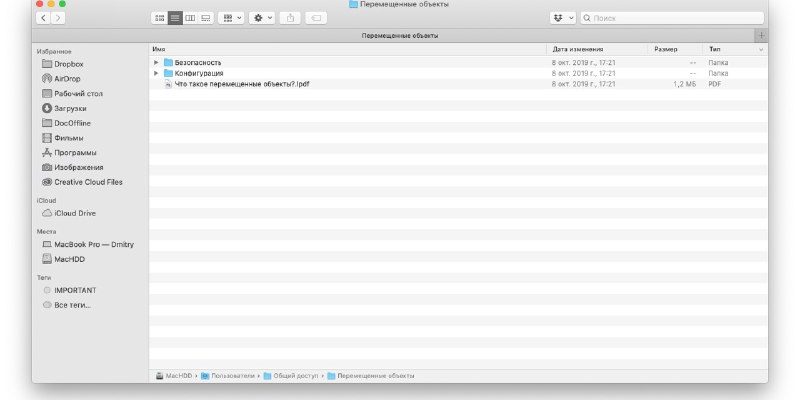This screenshot has height=400, width=800.
Task: Open iCloud Drive in the sidebar
Action: point(75,213)
